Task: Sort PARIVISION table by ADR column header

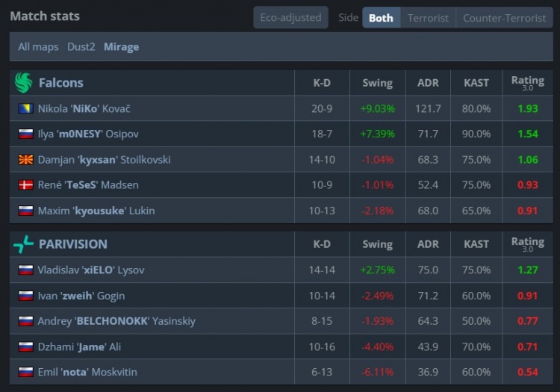Action: (x=428, y=244)
